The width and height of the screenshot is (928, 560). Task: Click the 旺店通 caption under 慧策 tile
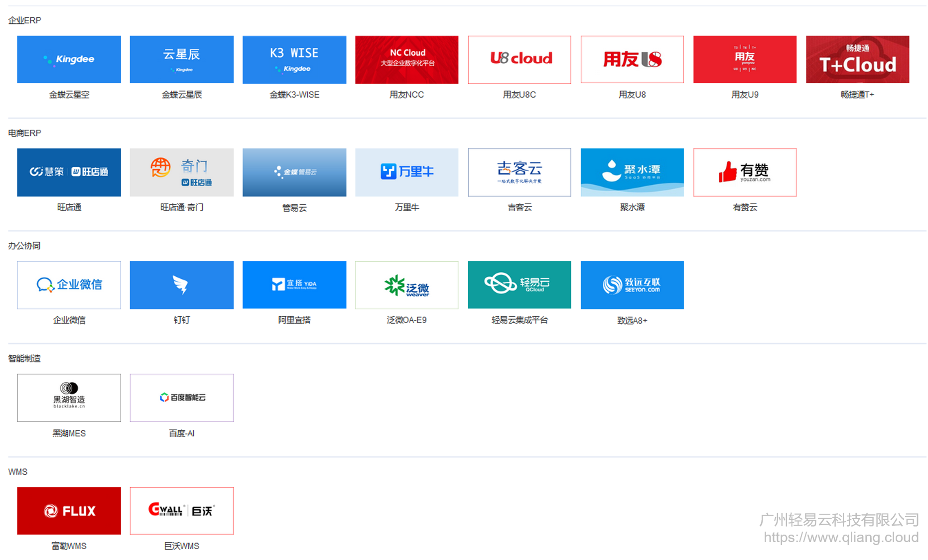click(69, 208)
